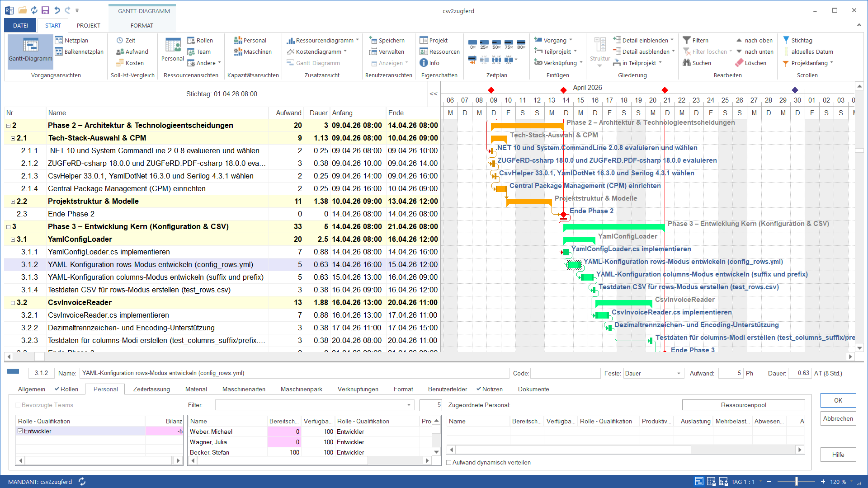Click the Abbrechen button
Screen dimensions: 868x488
838,418
